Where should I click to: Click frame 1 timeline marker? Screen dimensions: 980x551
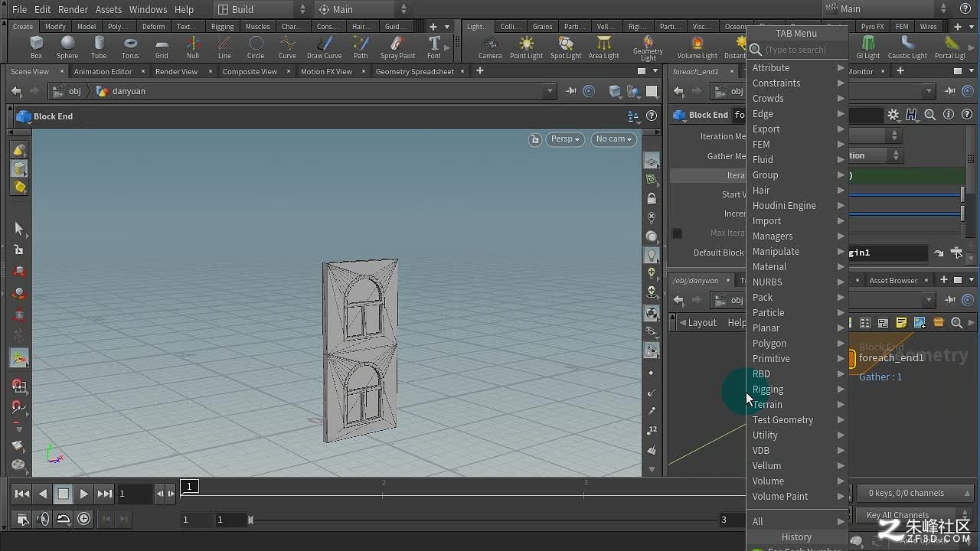pyautogui.click(x=189, y=486)
